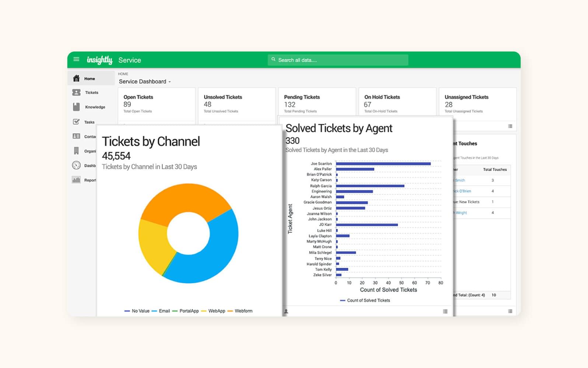588x368 pixels.
Task: Click list icon below Solved Tickets chart
Action: [x=445, y=311]
